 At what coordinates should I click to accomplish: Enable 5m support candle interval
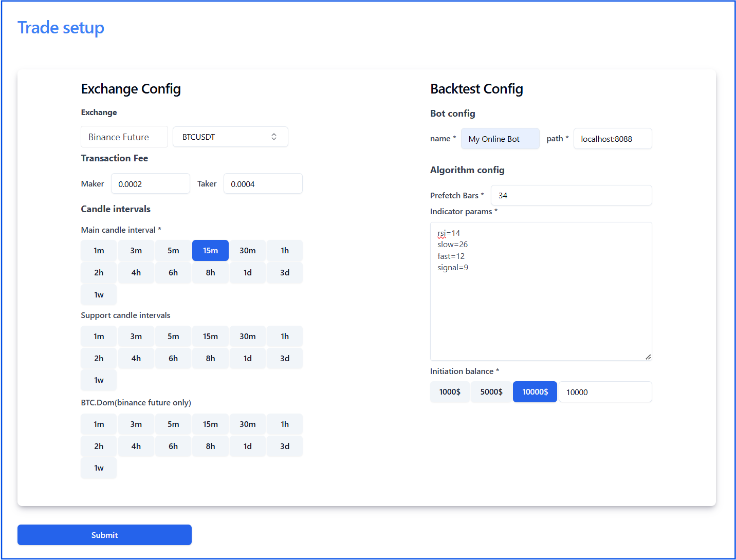tap(173, 337)
